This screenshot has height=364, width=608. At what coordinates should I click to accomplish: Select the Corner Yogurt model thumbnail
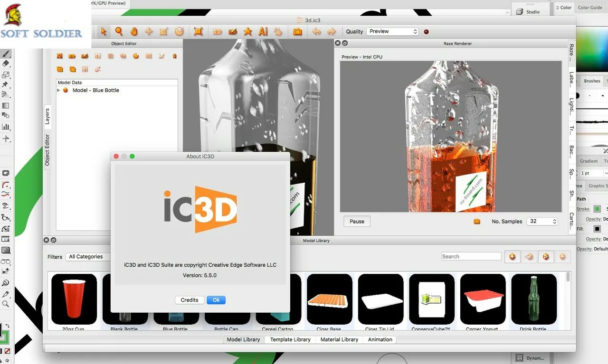coord(483,299)
